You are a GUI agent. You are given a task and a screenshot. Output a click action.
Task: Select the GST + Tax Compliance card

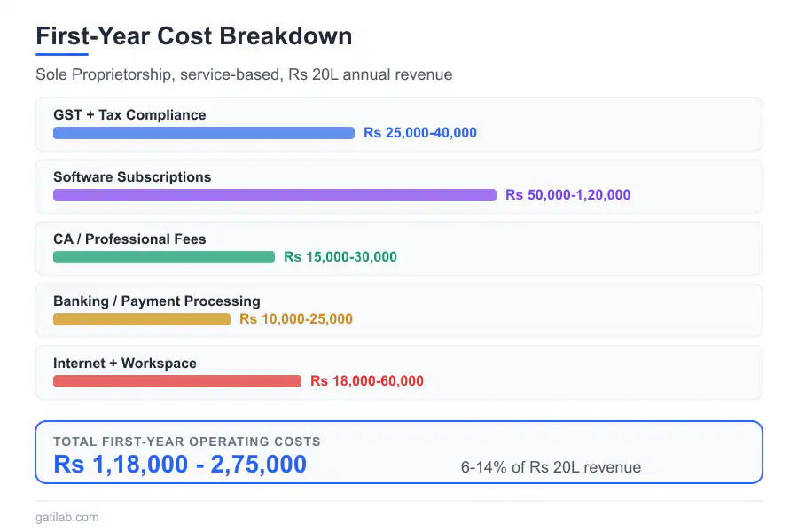click(x=398, y=125)
